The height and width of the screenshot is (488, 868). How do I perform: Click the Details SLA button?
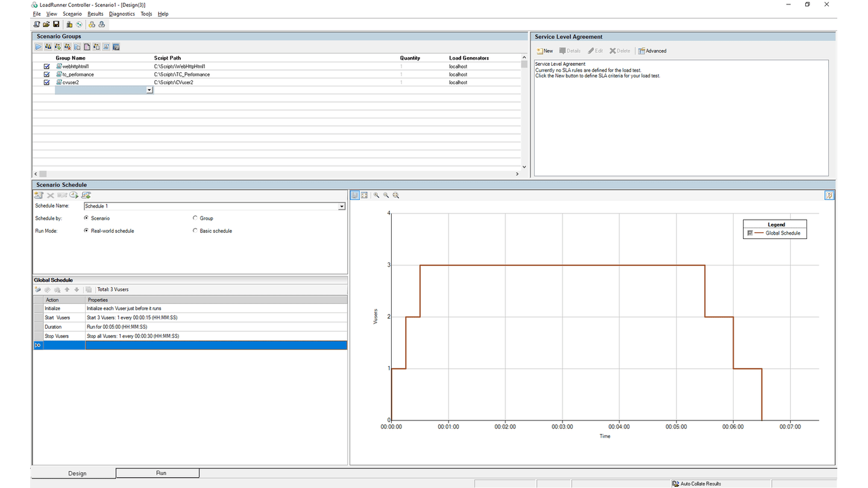(x=570, y=51)
